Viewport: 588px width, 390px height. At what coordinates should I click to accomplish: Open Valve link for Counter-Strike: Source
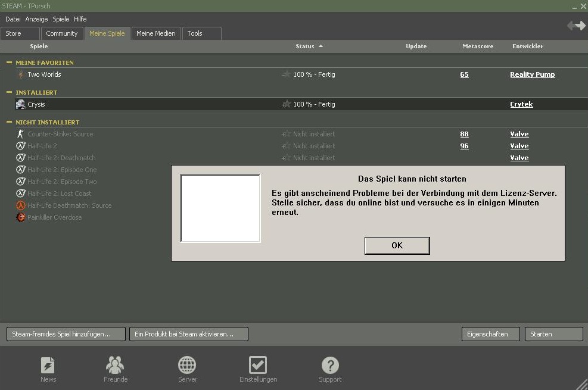pos(519,134)
